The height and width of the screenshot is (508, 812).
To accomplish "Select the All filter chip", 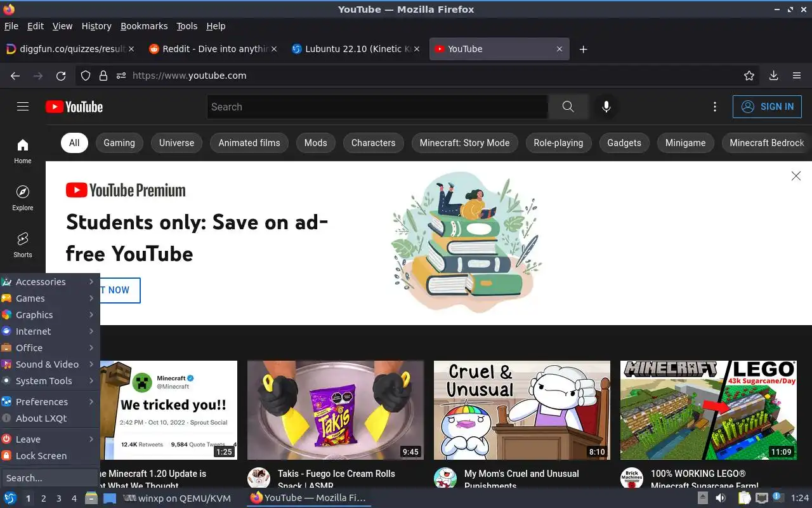I will (x=74, y=143).
